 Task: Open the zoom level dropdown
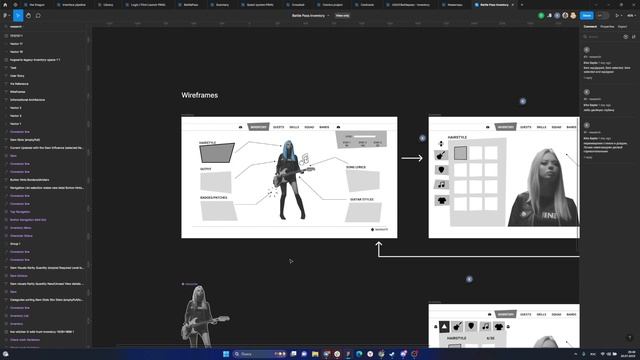click(x=630, y=16)
